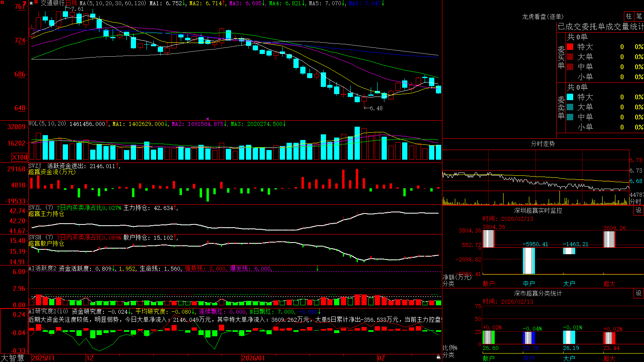This screenshot has height=362, width=644.
Task: Click the 散户 bar showing 3804.36
Action: pyautogui.click(x=489, y=239)
